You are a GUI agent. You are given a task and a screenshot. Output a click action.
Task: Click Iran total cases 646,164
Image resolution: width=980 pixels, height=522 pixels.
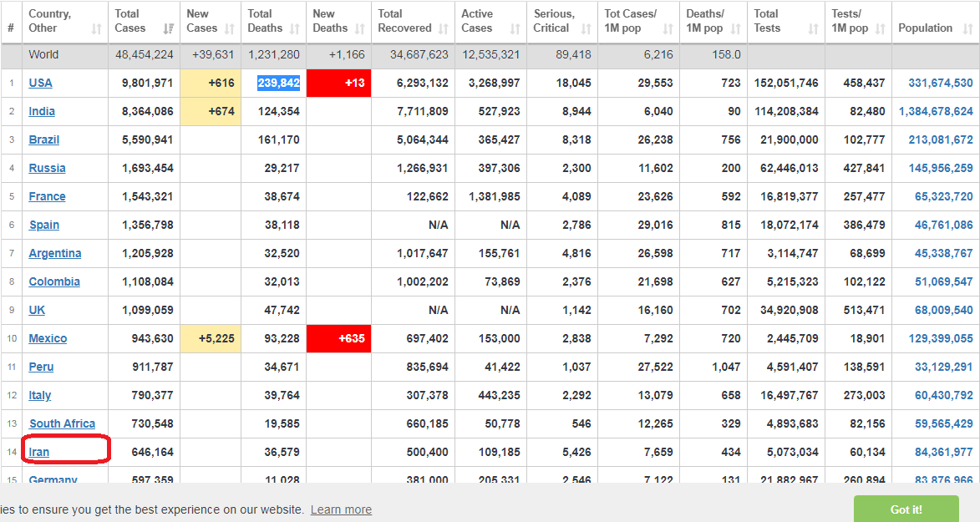pos(153,452)
